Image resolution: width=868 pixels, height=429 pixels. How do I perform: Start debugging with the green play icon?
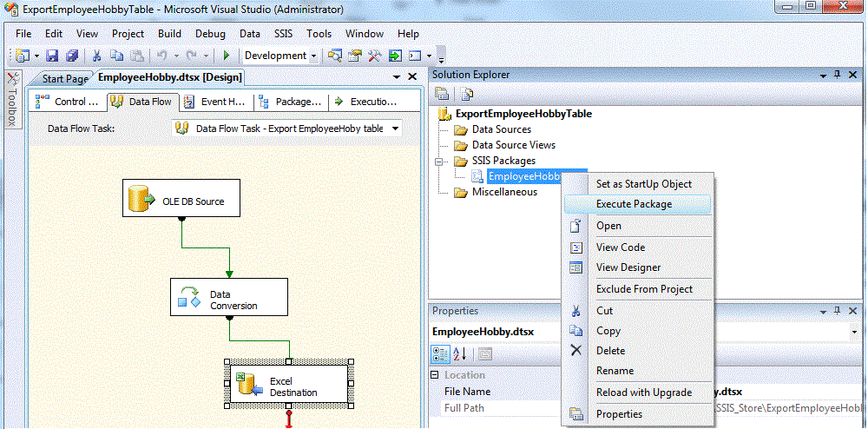pos(226,56)
